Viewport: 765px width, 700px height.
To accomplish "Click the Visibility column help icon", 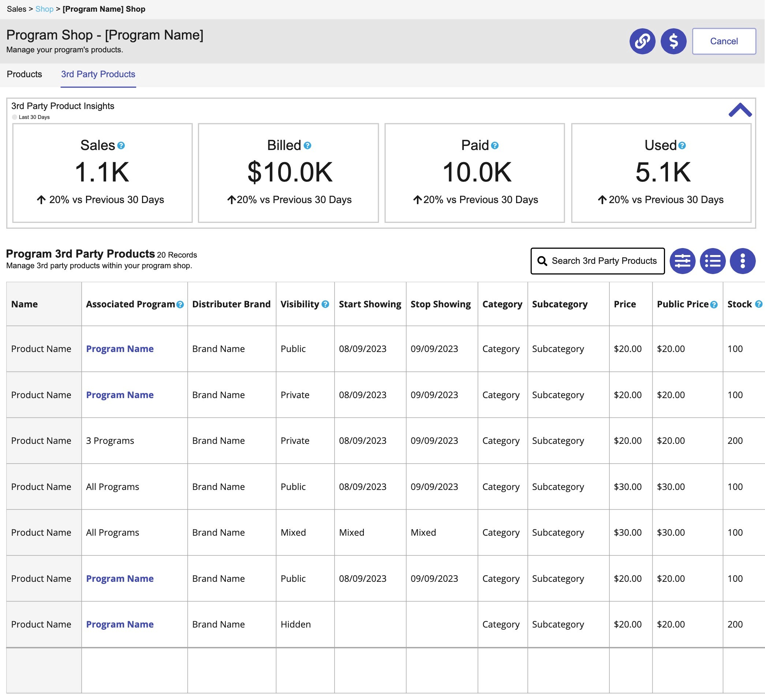I will point(325,304).
